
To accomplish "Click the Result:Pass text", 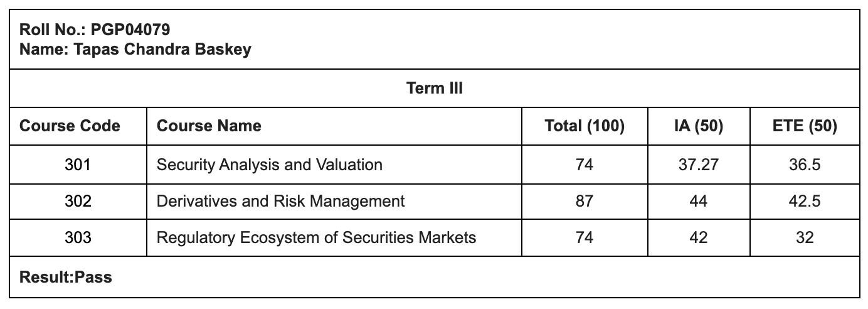I will coord(66,276).
